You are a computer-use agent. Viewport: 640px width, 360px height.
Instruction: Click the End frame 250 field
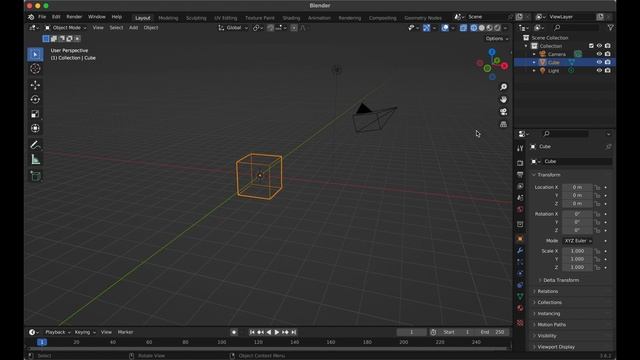point(493,332)
